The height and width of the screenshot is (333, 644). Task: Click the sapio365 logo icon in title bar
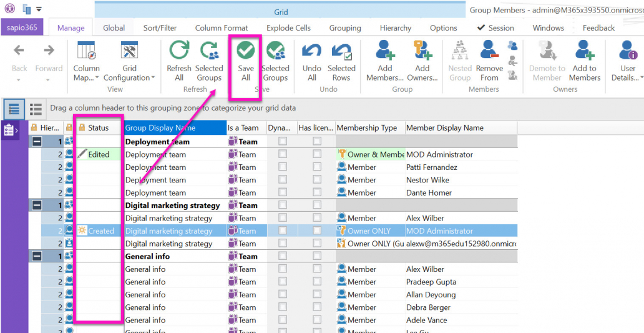pyautogui.click(x=9, y=8)
